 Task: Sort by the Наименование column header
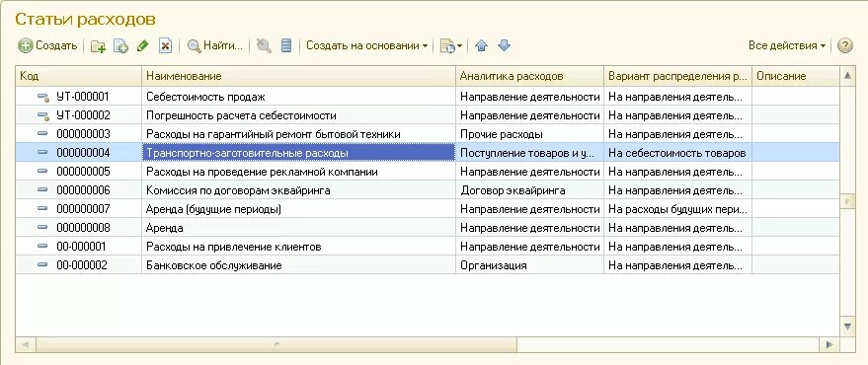(299, 76)
